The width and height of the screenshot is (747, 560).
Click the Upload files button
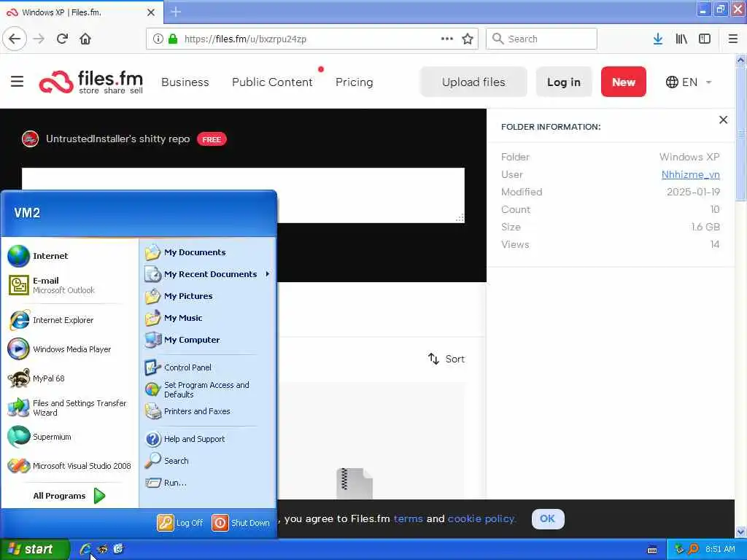point(473,82)
